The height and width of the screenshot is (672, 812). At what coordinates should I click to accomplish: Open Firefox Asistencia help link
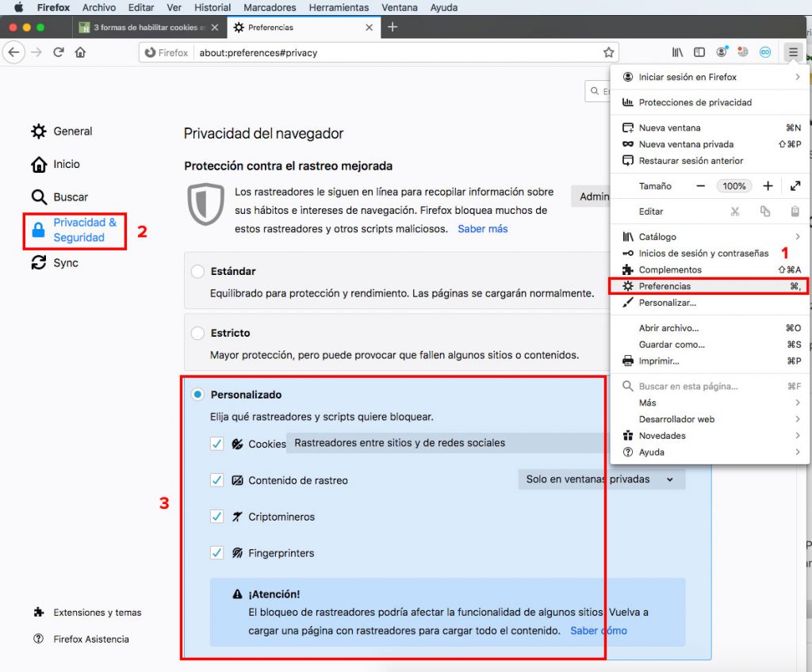click(x=82, y=639)
